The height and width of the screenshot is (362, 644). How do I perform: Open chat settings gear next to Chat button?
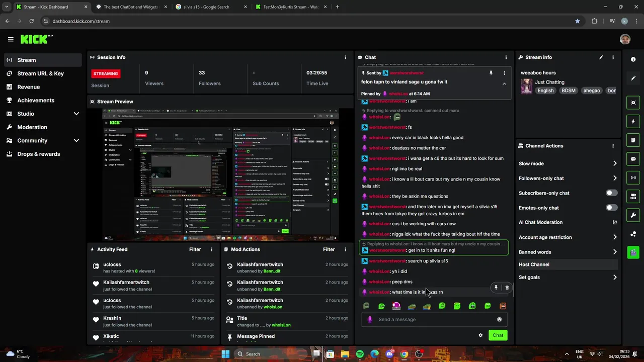coord(480,335)
